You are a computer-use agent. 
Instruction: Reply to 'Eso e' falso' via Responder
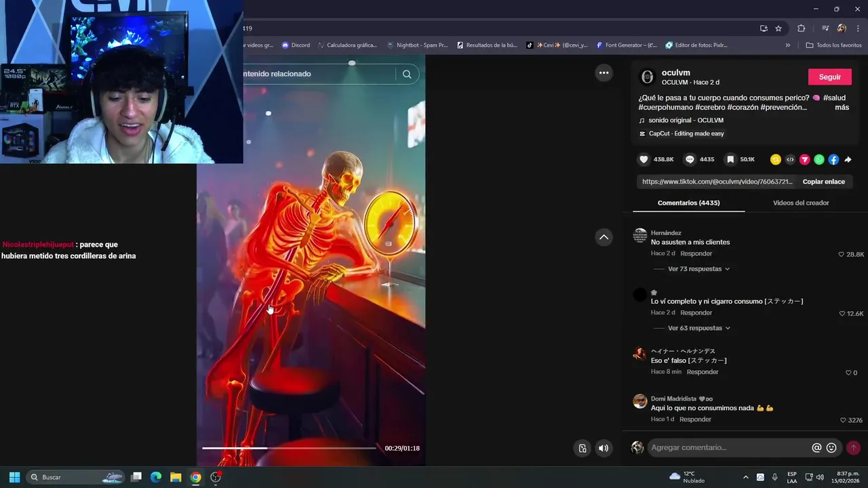coord(703,372)
